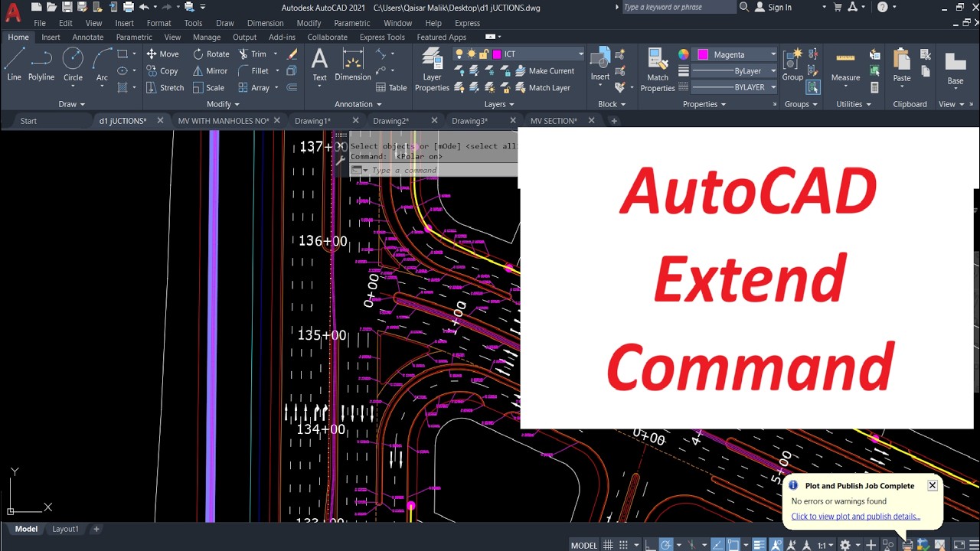Click the Stretch tool

[165, 87]
